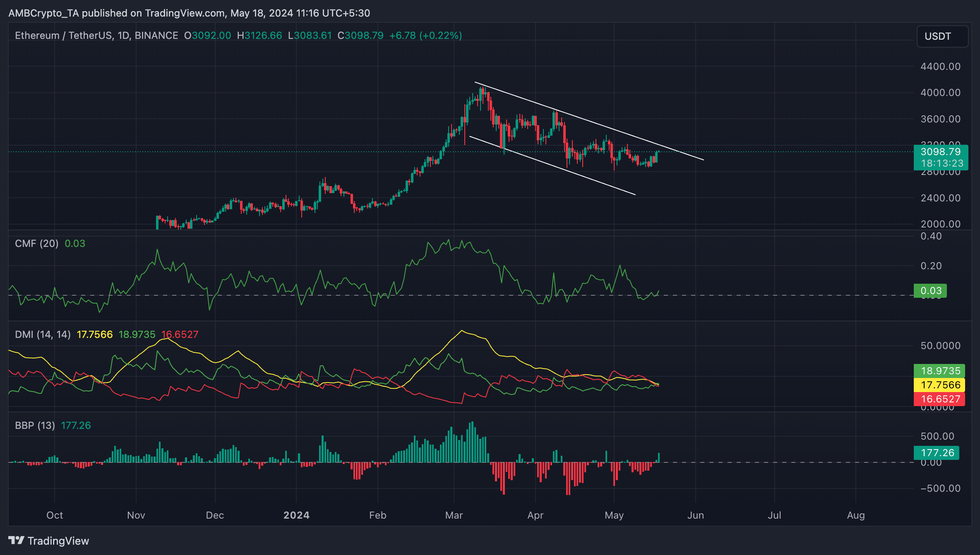Click the 4000.00 price axis label
Viewport: 980px width, 555px height.
click(x=940, y=93)
